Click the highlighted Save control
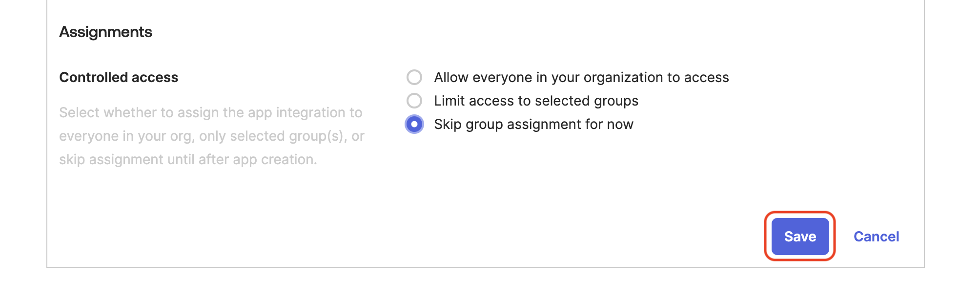The height and width of the screenshot is (302, 980). [x=799, y=236]
